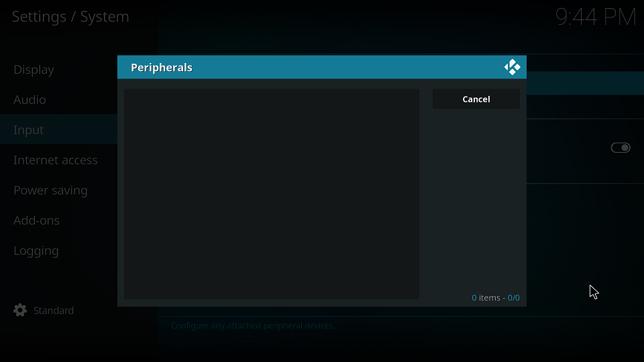Click the empty peripherals list area

[272, 194]
